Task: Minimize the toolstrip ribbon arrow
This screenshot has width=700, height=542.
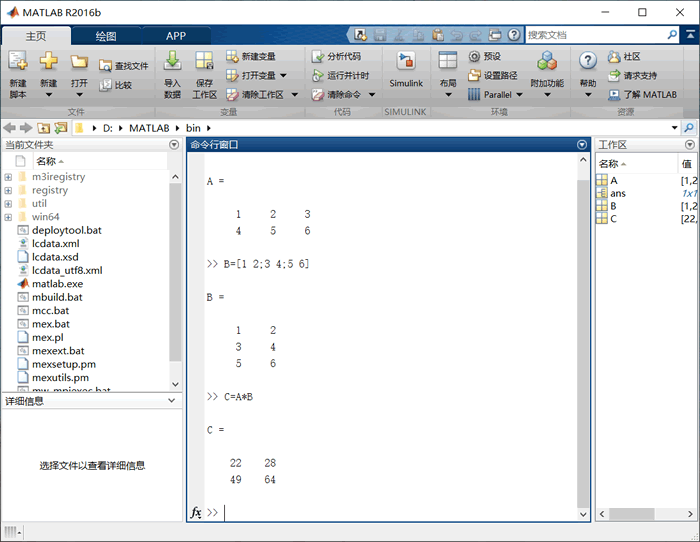Action: pyautogui.click(x=690, y=35)
